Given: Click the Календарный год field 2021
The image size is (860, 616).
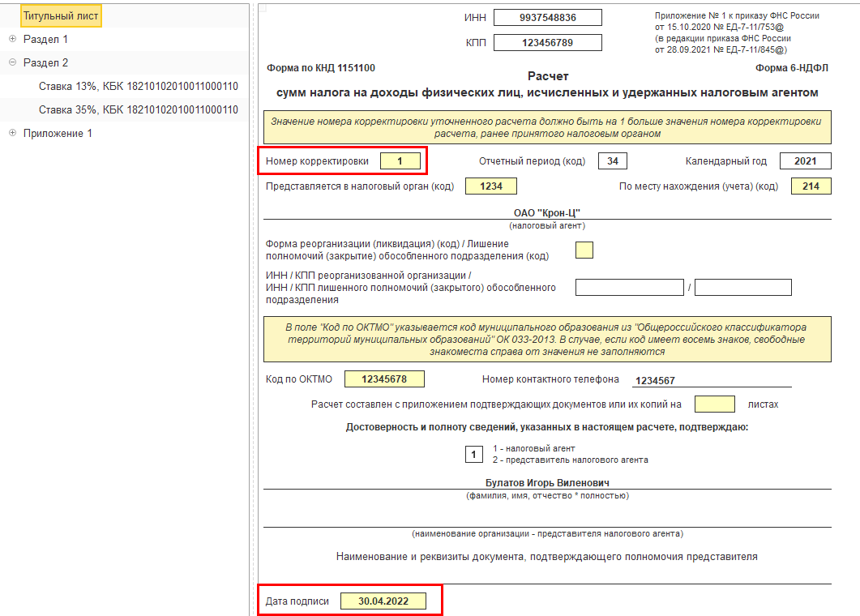Looking at the screenshot, I should tap(805, 160).
